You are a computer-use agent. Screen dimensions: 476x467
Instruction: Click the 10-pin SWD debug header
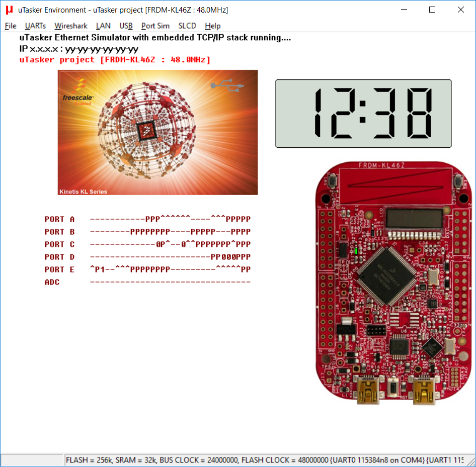click(x=376, y=330)
